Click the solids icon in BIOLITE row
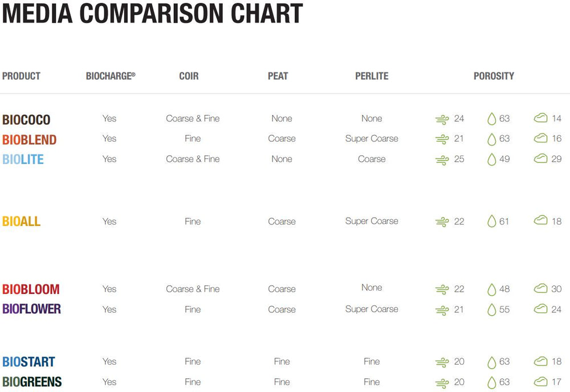570x392 pixels. (x=540, y=158)
